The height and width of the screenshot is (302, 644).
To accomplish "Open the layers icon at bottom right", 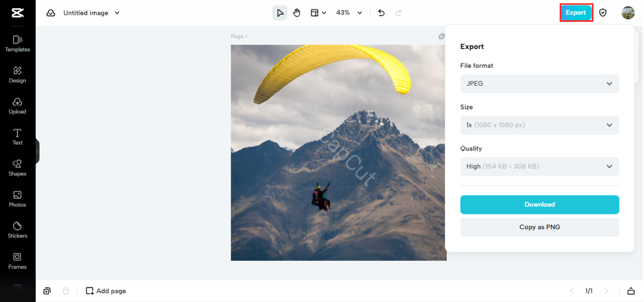I will click(631, 291).
